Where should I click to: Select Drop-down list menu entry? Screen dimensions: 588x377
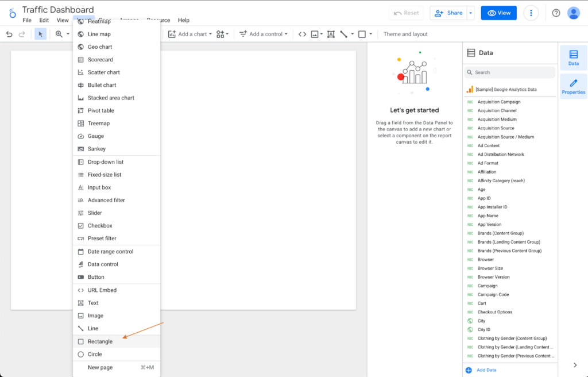click(117, 161)
